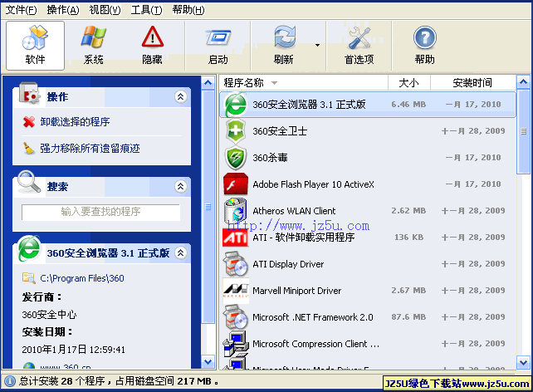The height and width of the screenshot is (392, 533).
Task: Select the red ATI logo icon
Action: (236, 238)
